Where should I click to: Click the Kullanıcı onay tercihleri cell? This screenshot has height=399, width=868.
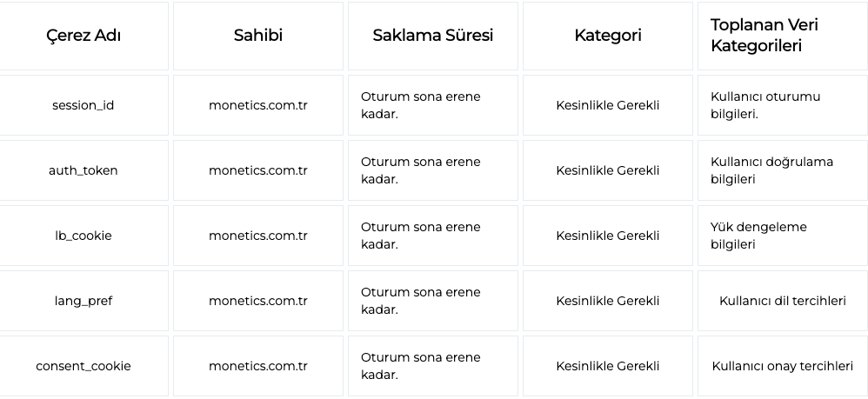coord(783,366)
